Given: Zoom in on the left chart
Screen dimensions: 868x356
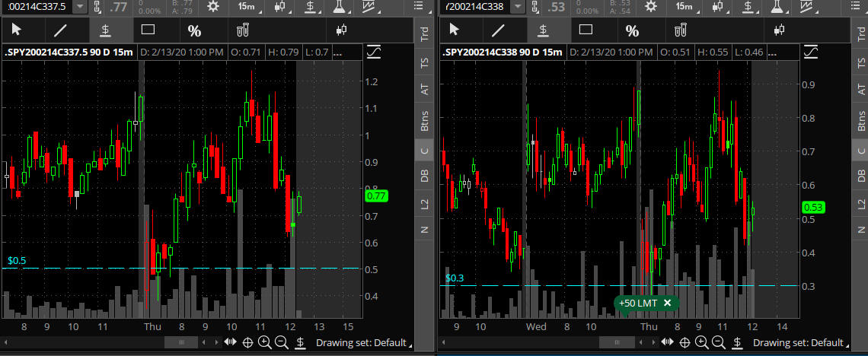Looking at the screenshot, I should [265, 342].
